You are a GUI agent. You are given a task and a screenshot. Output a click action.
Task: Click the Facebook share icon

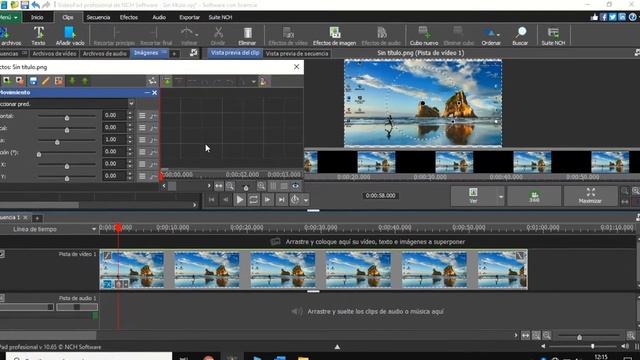point(603,17)
